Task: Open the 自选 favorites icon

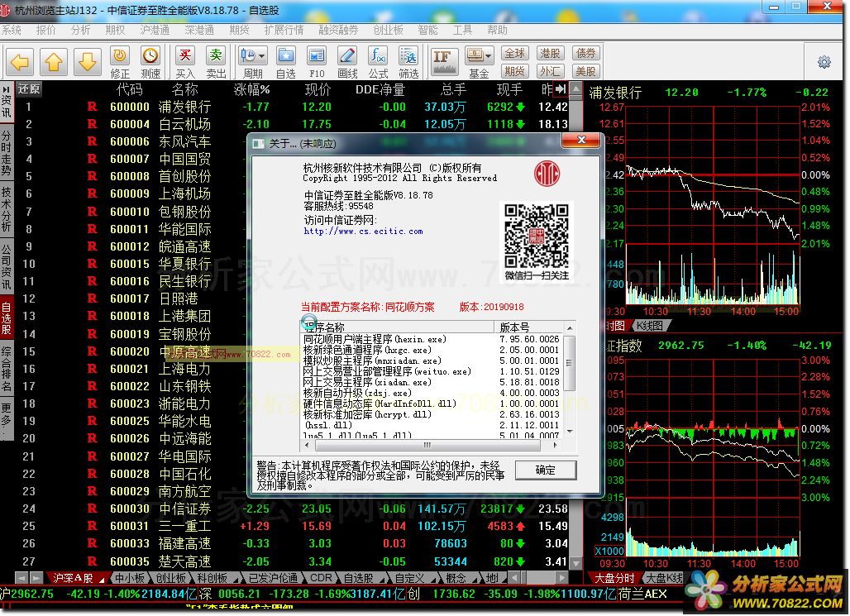Action: (x=286, y=62)
